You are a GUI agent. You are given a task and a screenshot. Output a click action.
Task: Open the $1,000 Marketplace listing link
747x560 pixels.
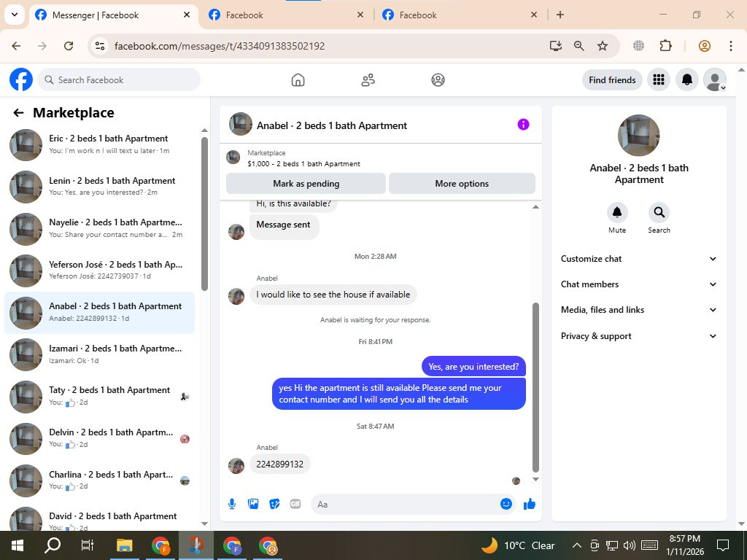303,164
